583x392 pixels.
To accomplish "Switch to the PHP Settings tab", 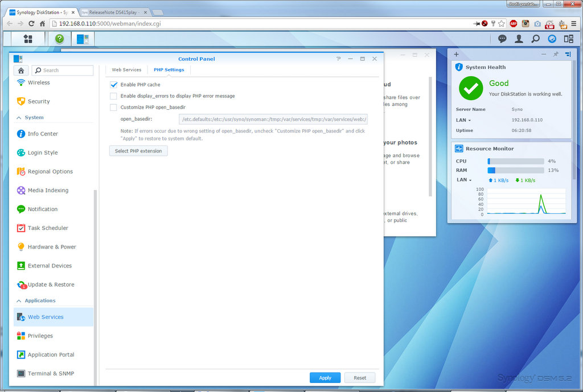I will point(169,70).
